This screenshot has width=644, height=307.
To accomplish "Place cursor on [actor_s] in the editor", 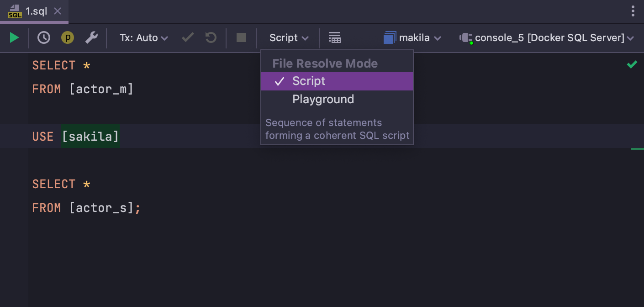I will point(101,208).
